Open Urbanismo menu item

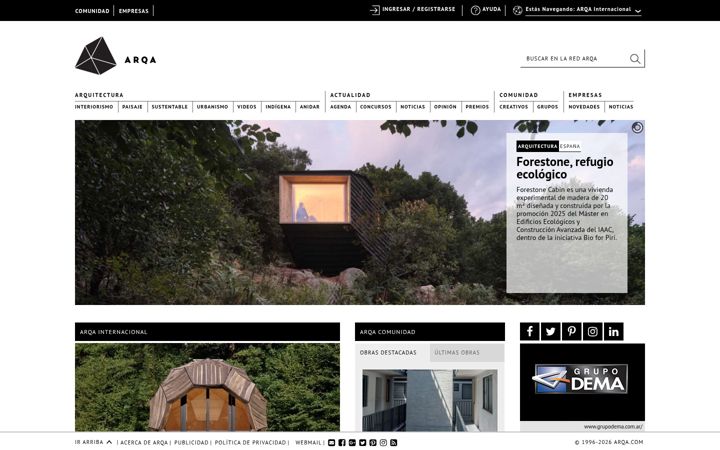212,107
